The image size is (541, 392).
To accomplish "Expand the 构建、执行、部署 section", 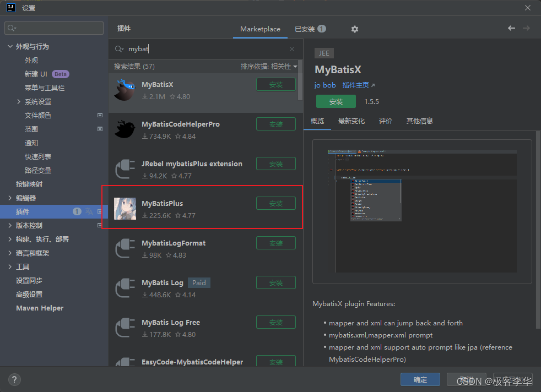I will pos(10,239).
